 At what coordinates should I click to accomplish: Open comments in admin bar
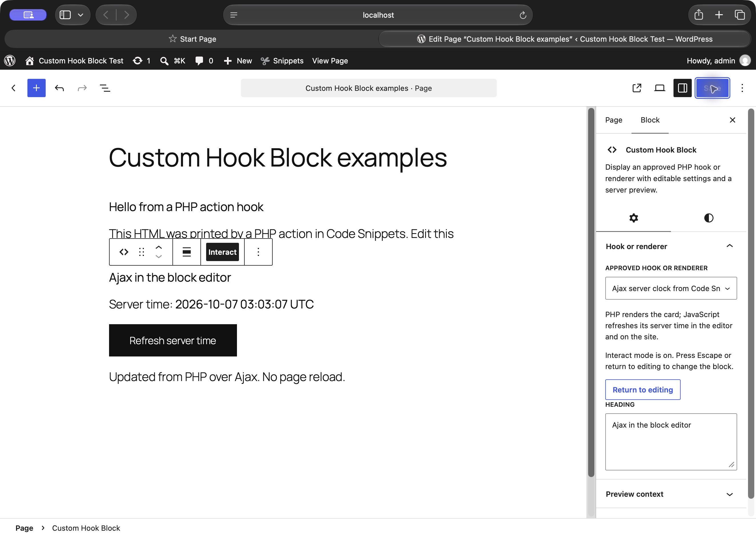[x=204, y=61]
